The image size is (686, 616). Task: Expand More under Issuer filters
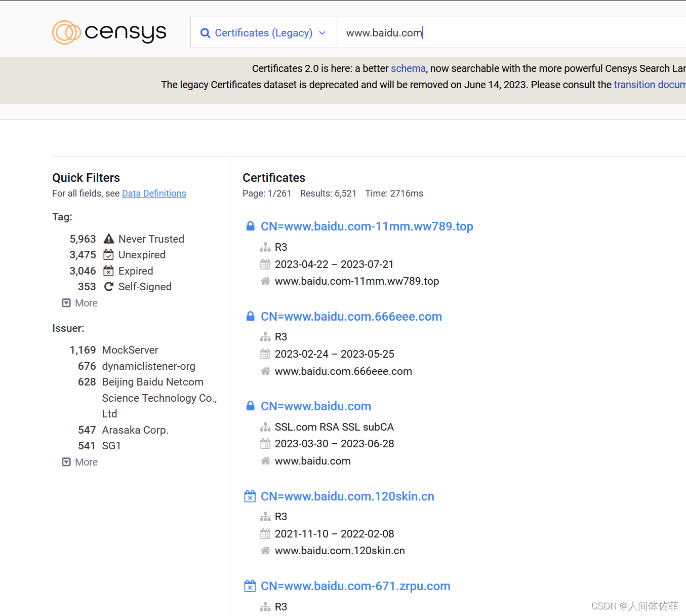[80, 462]
